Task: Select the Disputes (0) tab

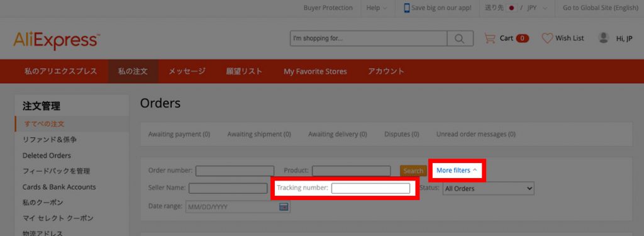Action: tap(402, 134)
